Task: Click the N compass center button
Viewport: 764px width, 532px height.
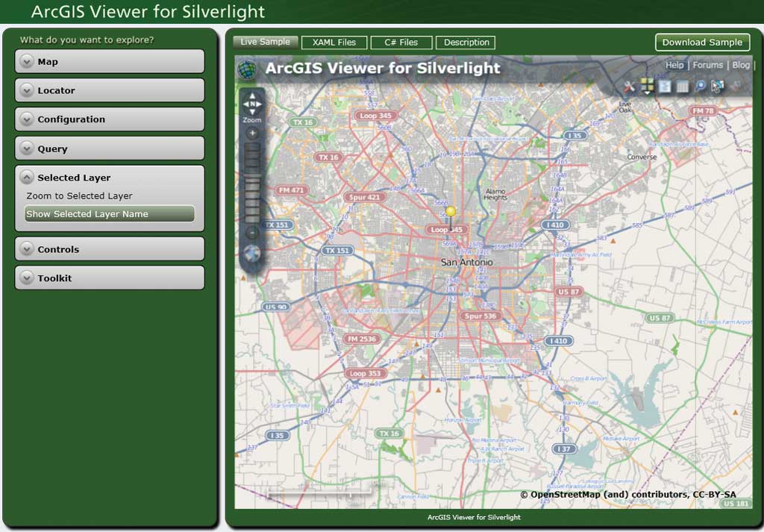Action: click(x=252, y=104)
